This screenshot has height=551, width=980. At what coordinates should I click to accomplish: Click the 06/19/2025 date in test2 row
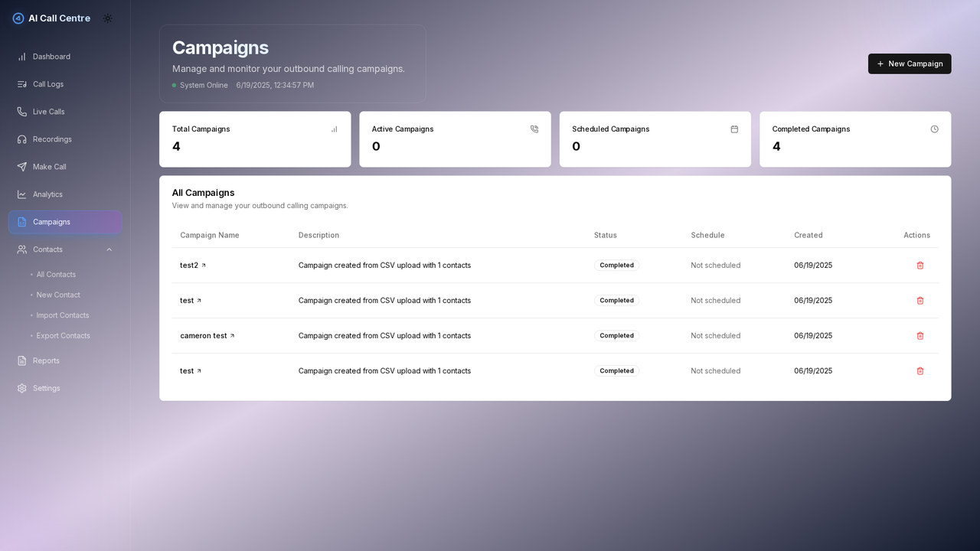pos(813,266)
